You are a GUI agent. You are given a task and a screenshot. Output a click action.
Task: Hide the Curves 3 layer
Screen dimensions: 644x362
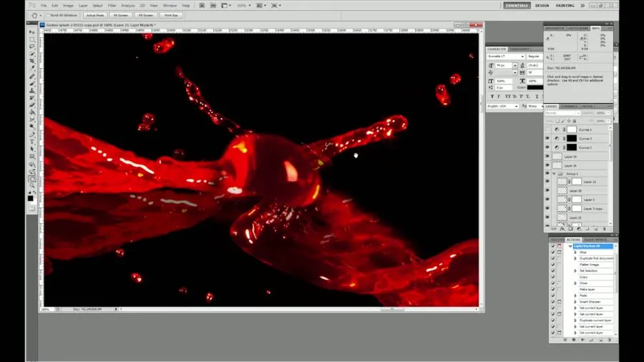tap(547, 138)
